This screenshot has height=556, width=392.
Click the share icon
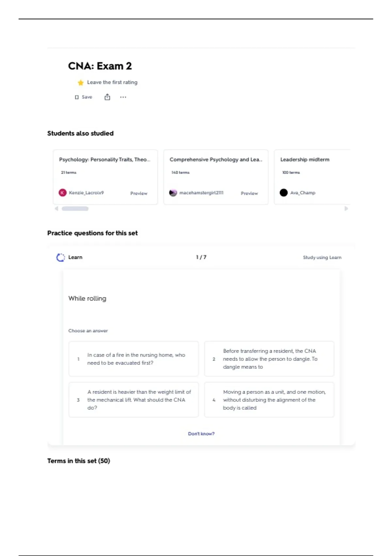click(107, 97)
